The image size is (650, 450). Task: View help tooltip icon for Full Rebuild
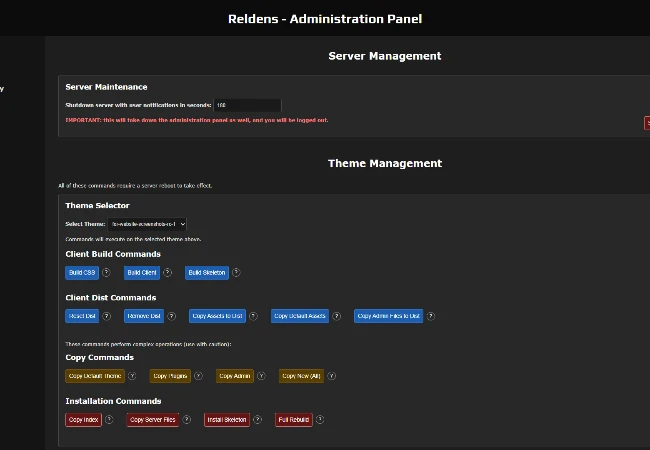320,419
